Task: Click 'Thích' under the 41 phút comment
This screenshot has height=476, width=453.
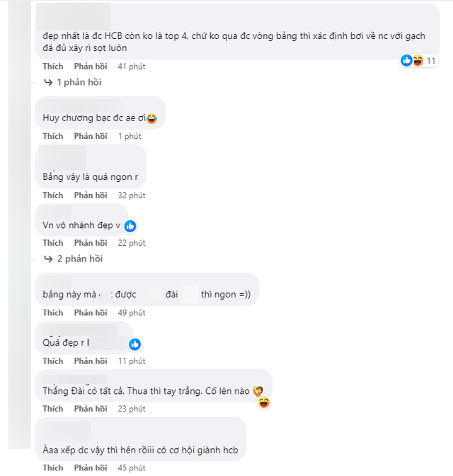Action: 52,66
